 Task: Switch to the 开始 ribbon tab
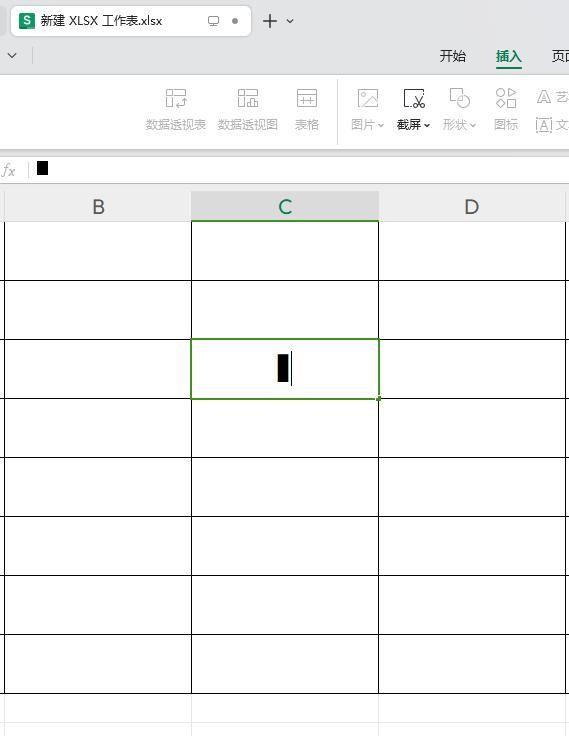pyautogui.click(x=453, y=56)
